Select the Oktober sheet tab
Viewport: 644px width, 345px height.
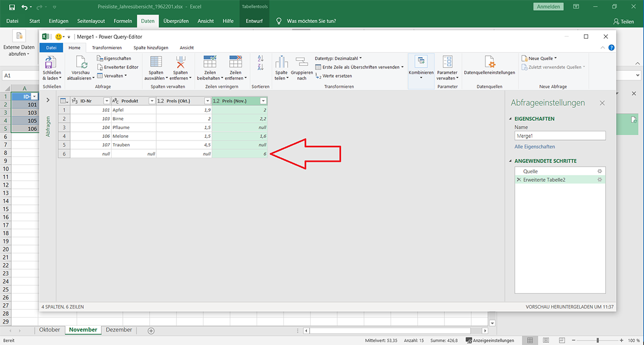(x=50, y=330)
